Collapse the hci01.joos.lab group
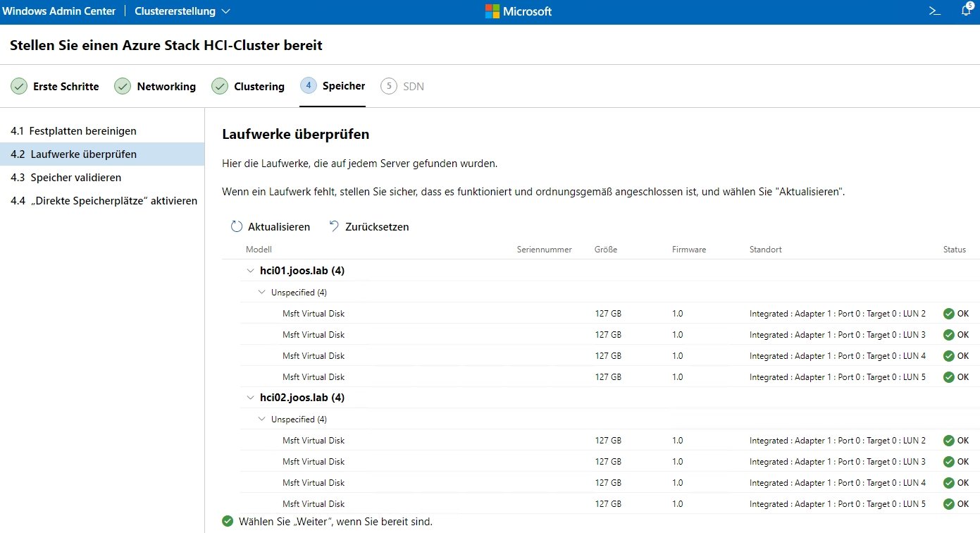This screenshot has height=533, width=980. [250, 270]
